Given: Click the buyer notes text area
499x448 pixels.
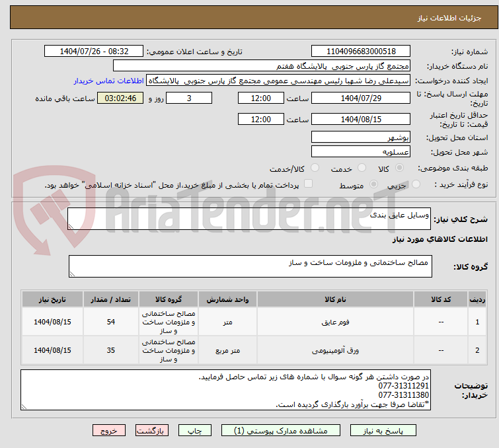Looking at the screenshot, I should tap(225, 390).
